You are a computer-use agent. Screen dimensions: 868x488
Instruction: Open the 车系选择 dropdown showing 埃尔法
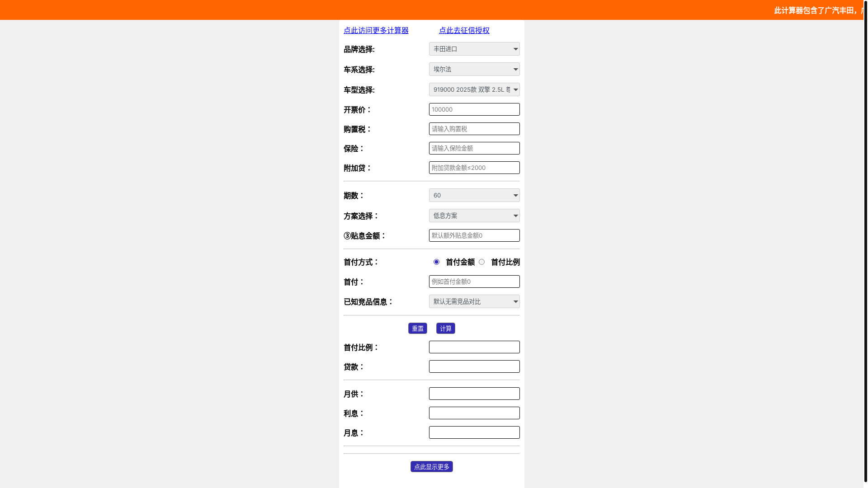474,69
